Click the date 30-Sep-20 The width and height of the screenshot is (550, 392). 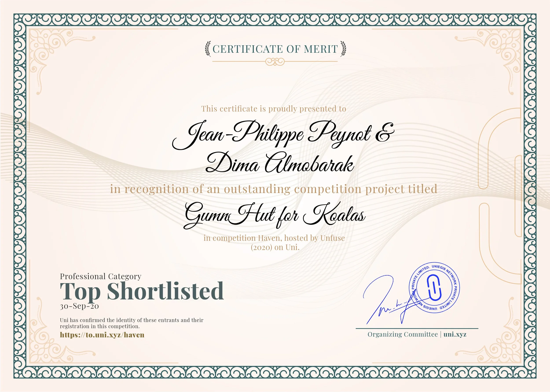(x=79, y=306)
